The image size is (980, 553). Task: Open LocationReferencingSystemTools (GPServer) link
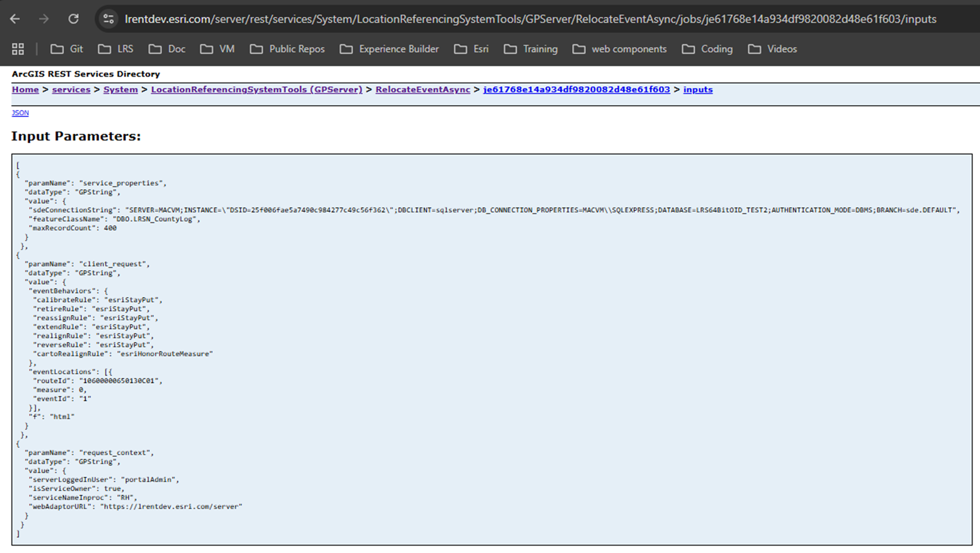pyautogui.click(x=256, y=89)
